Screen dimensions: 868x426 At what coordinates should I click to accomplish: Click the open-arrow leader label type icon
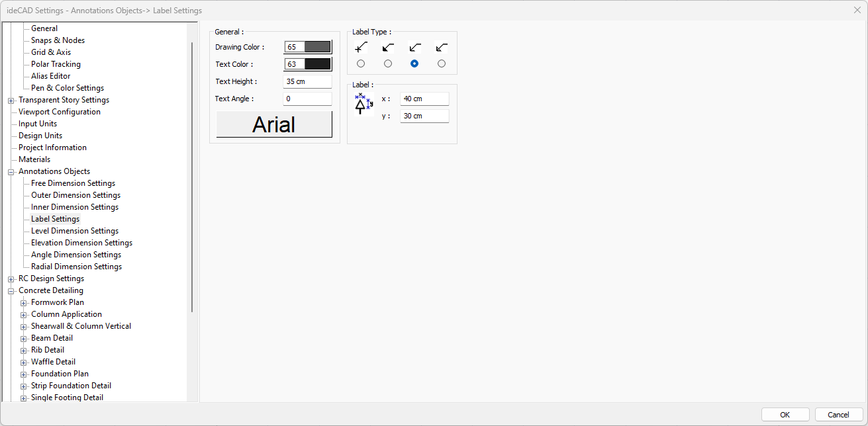pos(414,47)
